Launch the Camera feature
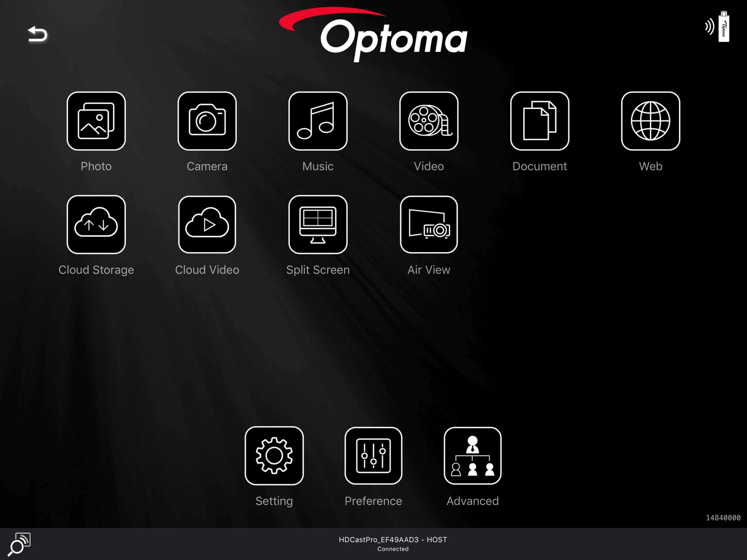This screenshot has width=747, height=560. [207, 121]
